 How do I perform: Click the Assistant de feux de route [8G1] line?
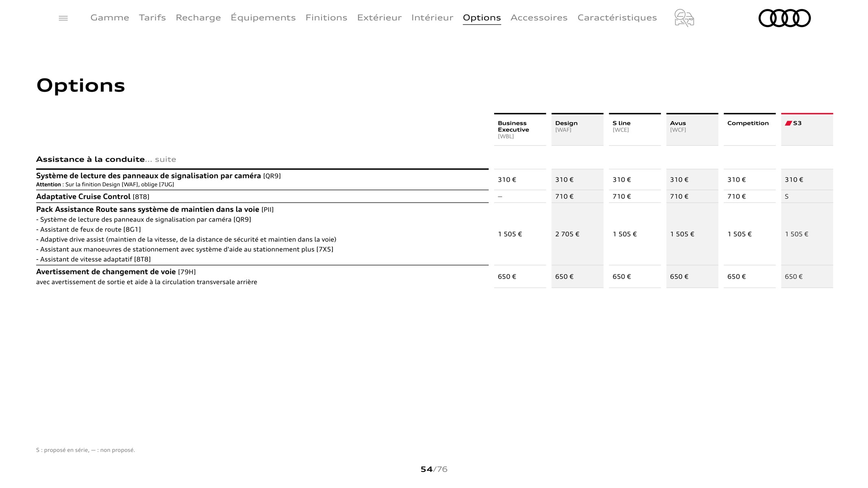[88, 229]
